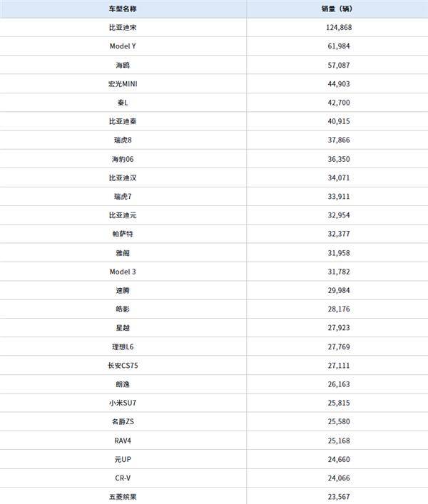Click the 理想L6 cell

coord(123,347)
